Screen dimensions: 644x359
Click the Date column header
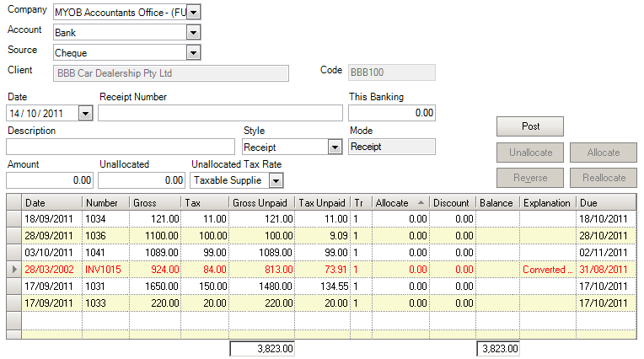pos(51,203)
